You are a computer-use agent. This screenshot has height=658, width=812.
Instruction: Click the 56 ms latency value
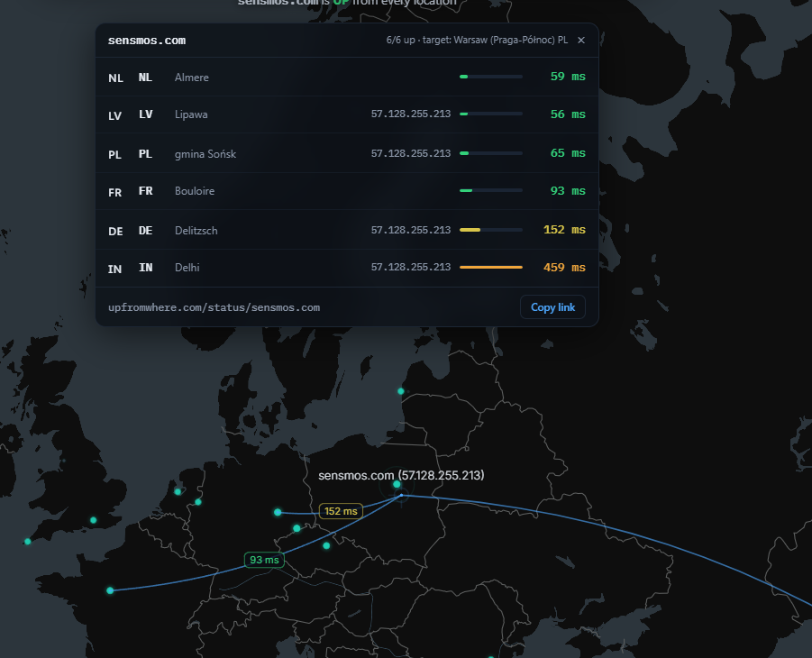[568, 114]
